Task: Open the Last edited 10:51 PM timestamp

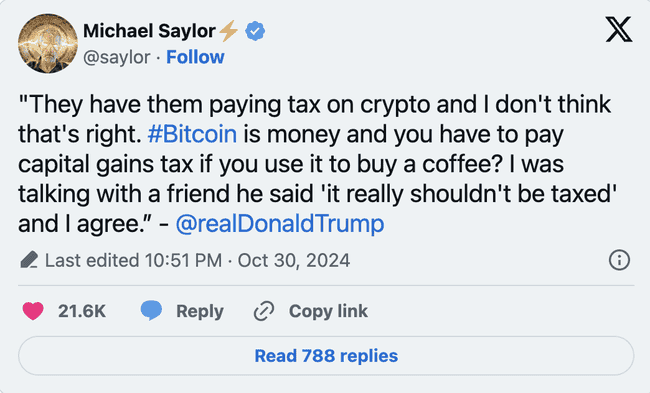Action: (x=197, y=260)
